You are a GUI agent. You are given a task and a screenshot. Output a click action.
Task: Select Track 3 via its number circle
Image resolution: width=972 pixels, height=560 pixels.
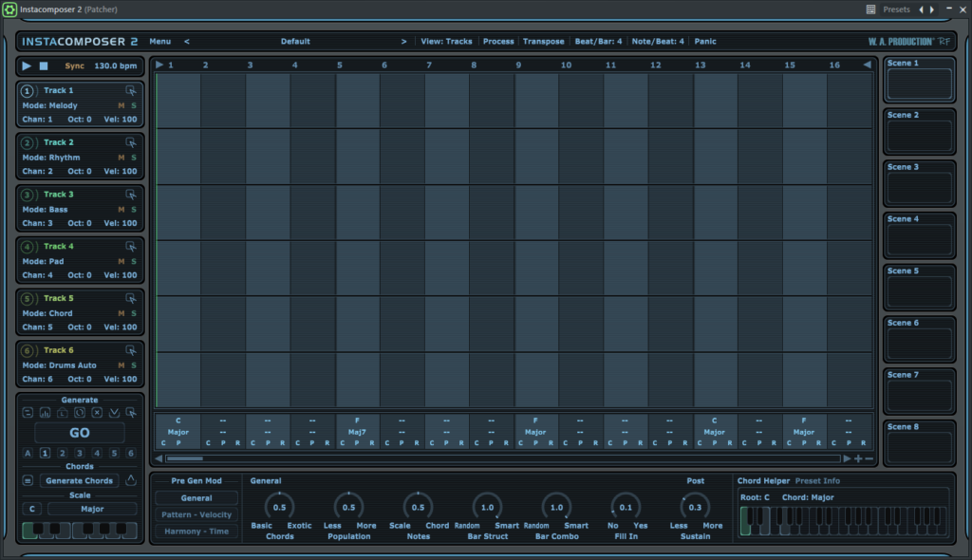pyautogui.click(x=27, y=195)
